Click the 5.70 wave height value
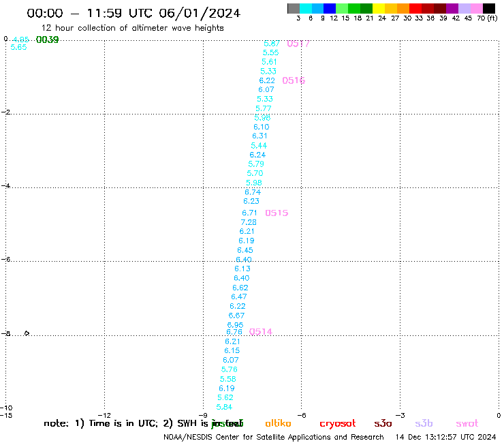 [255, 173]
